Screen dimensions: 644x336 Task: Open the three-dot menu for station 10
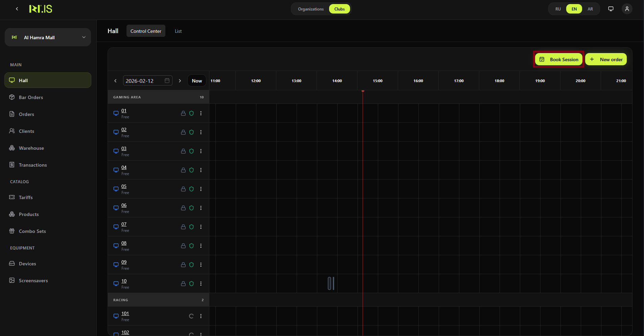click(x=201, y=284)
